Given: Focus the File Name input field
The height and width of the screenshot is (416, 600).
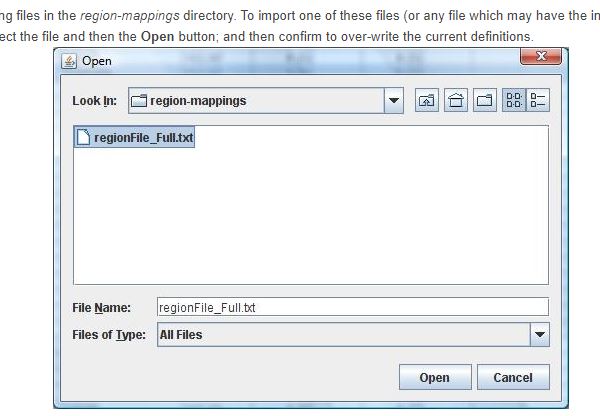Looking at the screenshot, I should (x=353, y=307).
